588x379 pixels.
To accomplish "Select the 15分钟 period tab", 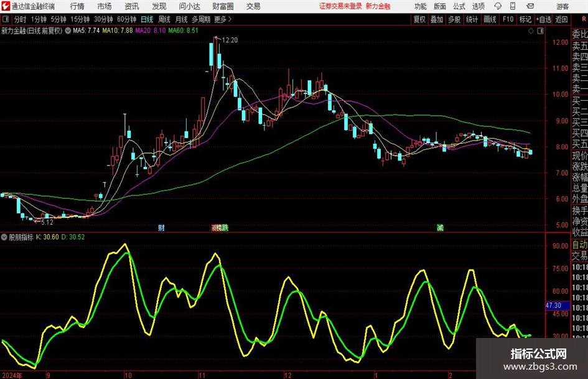I will [80, 19].
